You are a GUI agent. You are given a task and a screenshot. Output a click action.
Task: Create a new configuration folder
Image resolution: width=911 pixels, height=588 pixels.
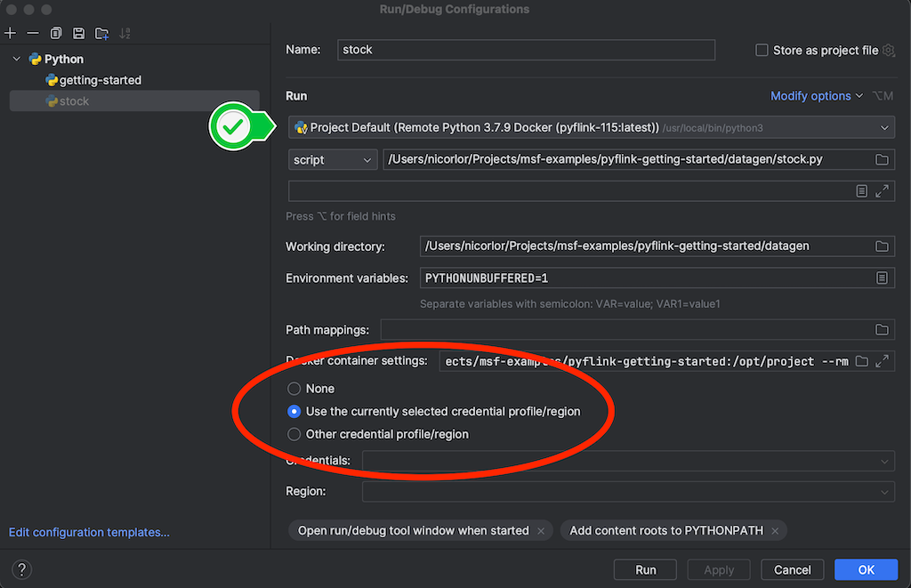tap(101, 33)
